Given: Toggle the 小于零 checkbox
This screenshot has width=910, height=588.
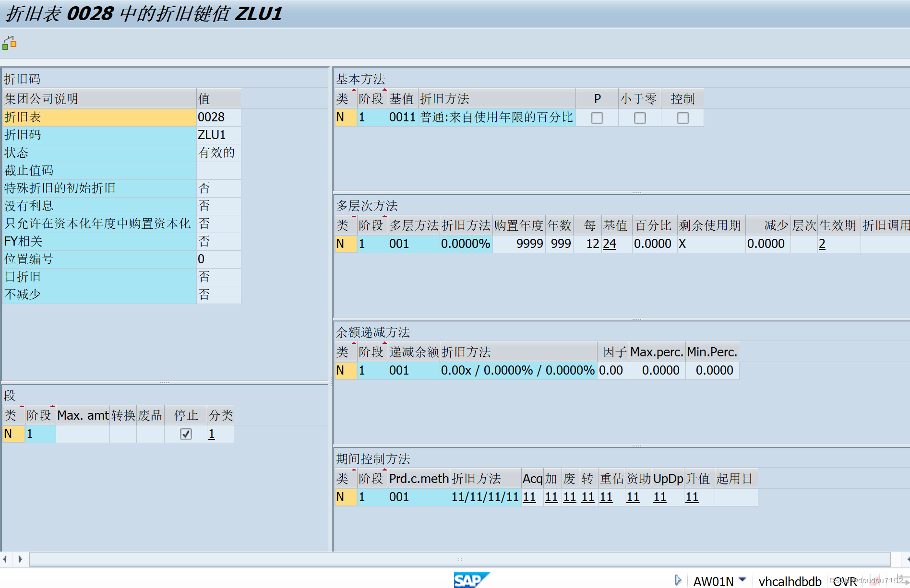Looking at the screenshot, I should pos(639,118).
